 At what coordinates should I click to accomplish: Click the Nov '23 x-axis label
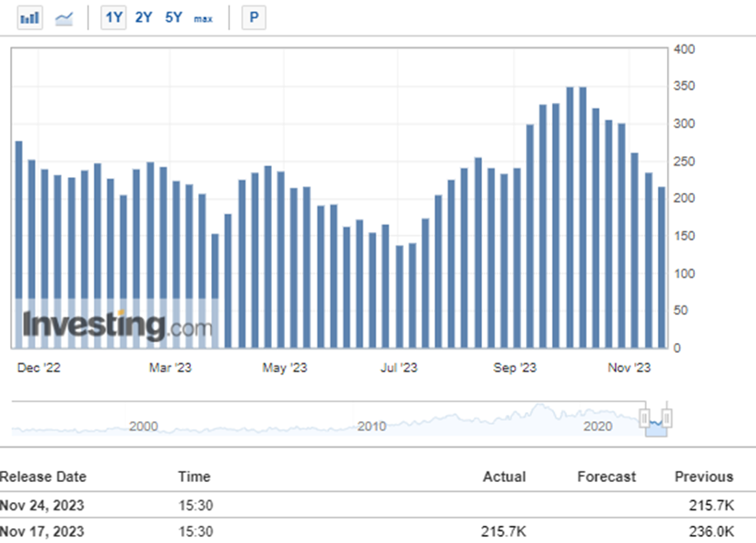[630, 368]
